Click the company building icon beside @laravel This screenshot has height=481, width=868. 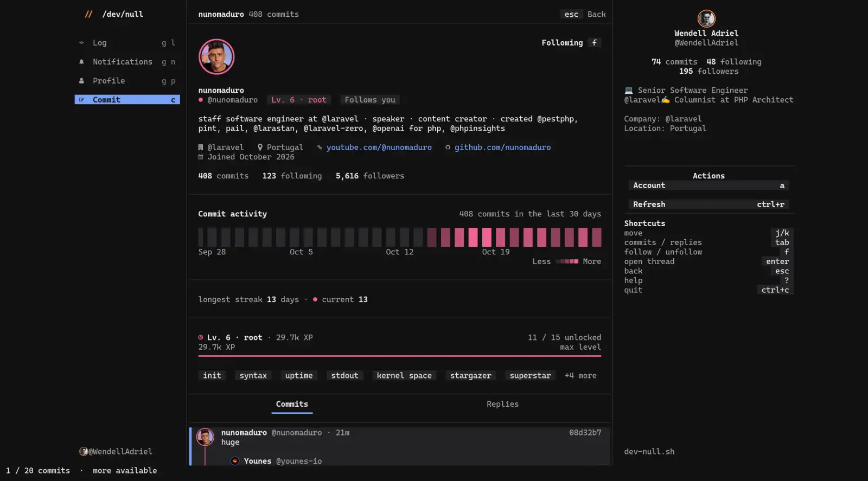click(x=201, y=147)
